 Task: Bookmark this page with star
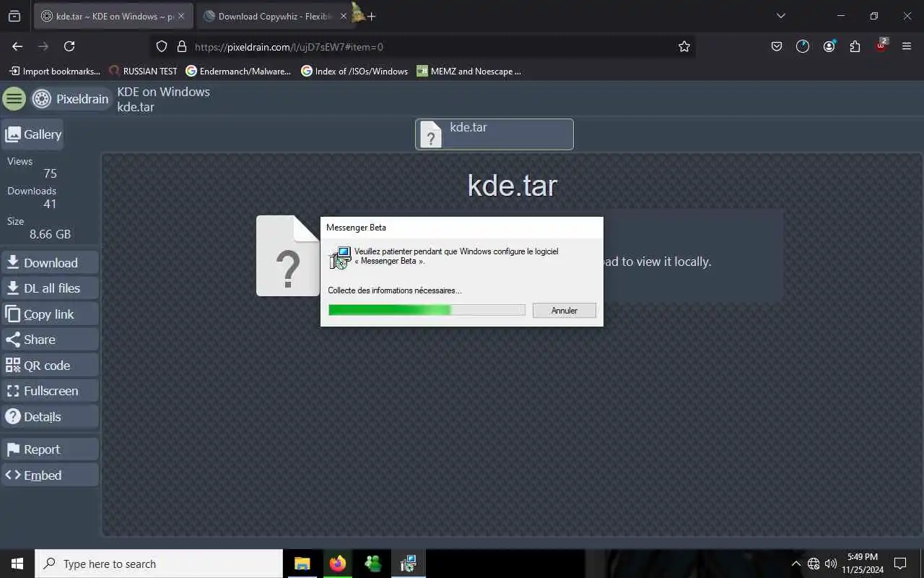pyautogui.click(x=684, y=46)
